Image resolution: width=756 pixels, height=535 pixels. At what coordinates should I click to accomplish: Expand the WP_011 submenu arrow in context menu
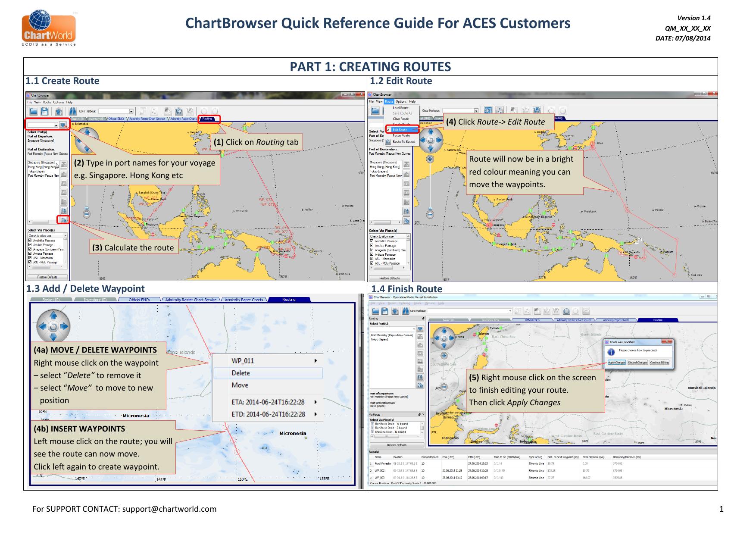[x=316, y=361]
